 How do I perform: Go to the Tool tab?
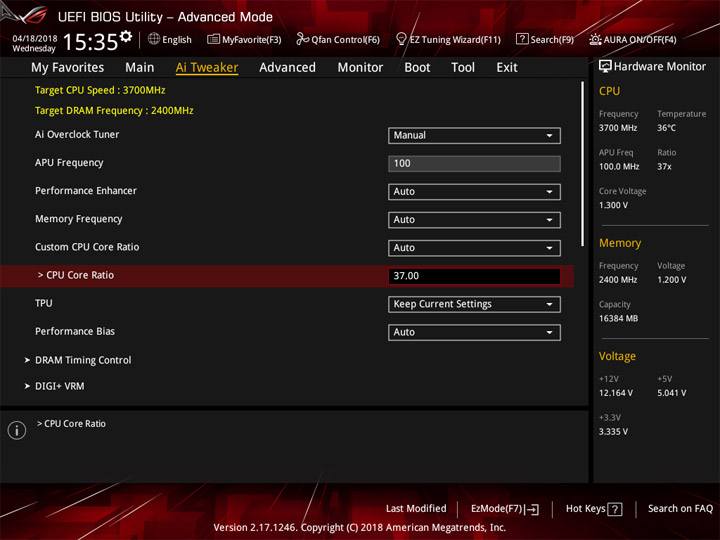tap(463, 68)
